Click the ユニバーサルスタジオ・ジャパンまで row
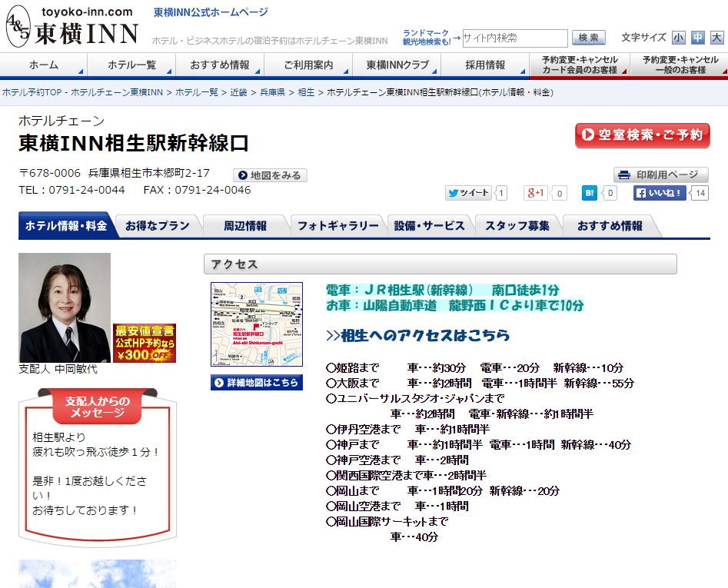The height and width of the screenshot is (588, 728). tap(415, 399)
